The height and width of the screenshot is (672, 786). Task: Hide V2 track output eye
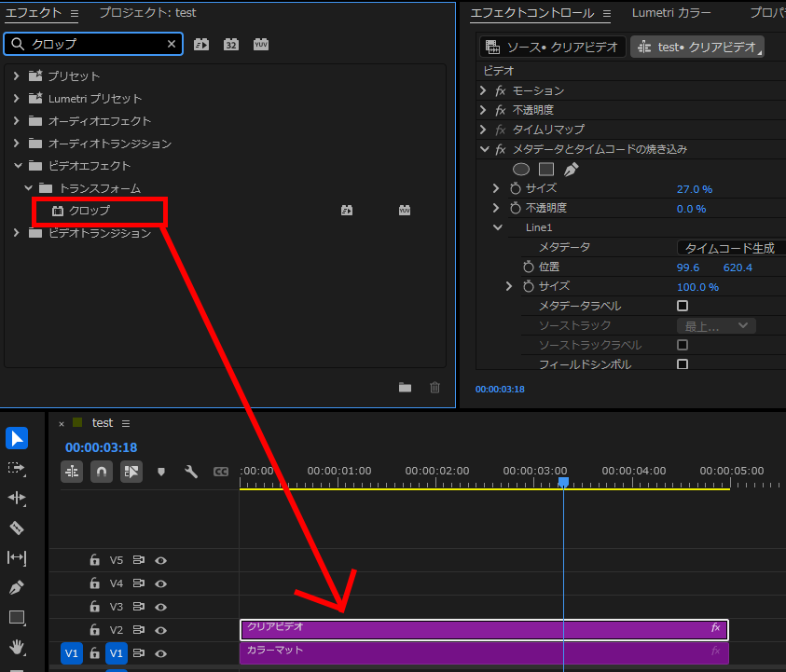pyautogui.click(x=161, y=630)
